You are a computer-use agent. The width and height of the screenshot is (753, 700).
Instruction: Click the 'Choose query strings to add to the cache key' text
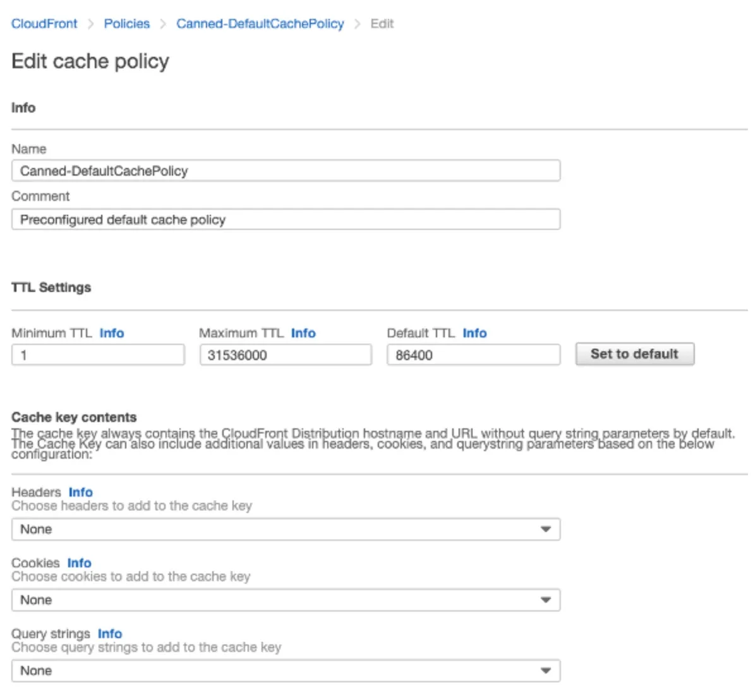tap(147, 647)
